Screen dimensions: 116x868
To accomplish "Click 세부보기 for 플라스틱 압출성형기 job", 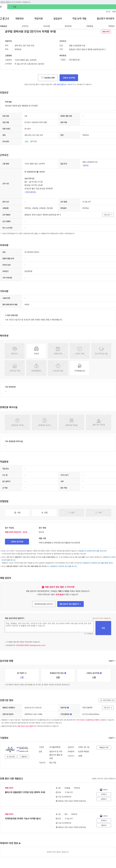I will pyautogui.click(x=104, y=799).
